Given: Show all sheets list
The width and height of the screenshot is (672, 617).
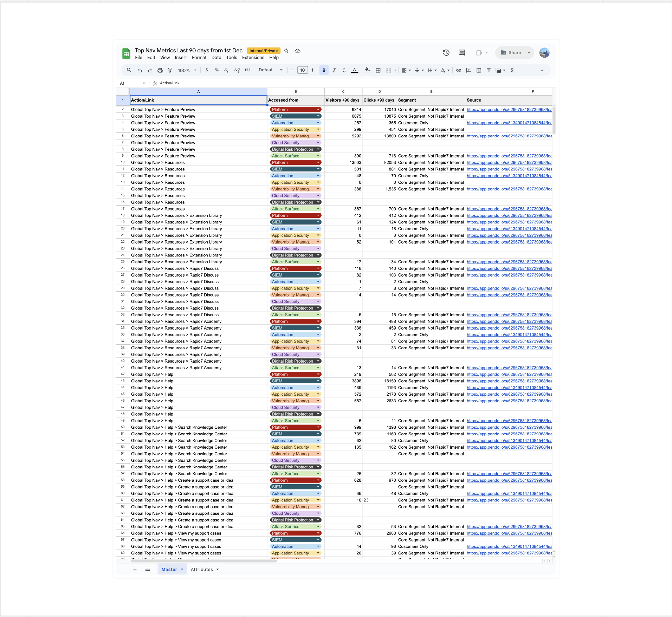Looking at the screenshot, I should [148, 569].
